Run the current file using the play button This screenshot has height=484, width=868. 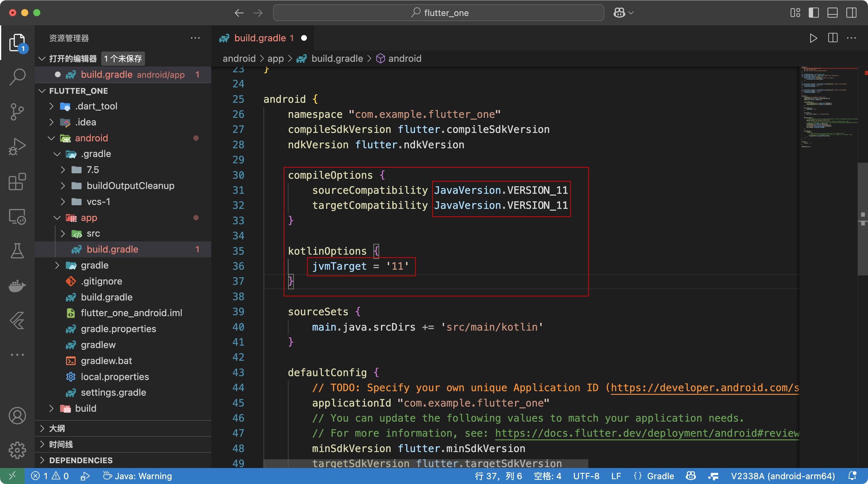[x=813, y=38]
